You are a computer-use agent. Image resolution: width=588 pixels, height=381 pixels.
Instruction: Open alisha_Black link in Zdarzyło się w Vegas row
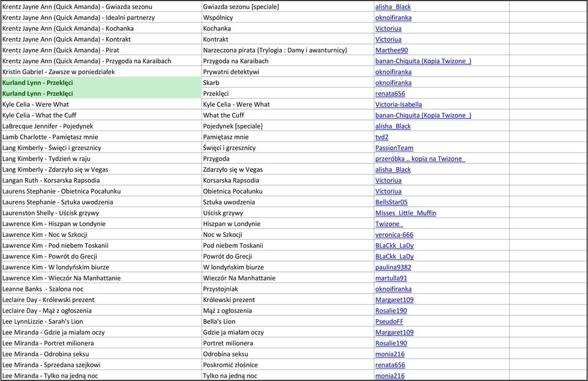(x=393, y=170)
